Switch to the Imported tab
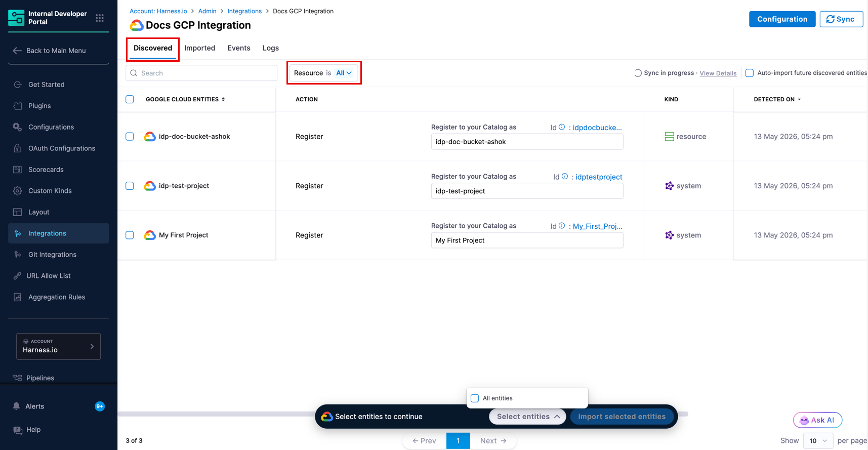 199,48
